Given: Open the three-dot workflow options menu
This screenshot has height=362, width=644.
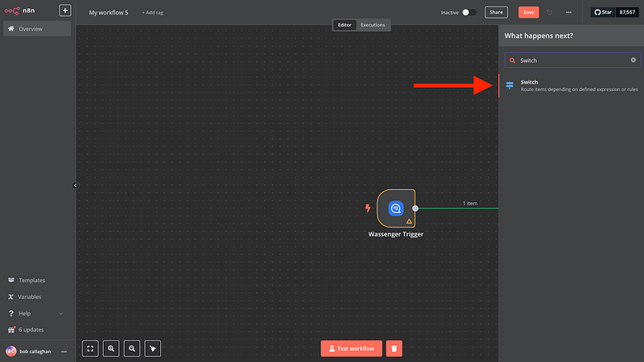Looking at the screenshot, I should pos(569,12).
